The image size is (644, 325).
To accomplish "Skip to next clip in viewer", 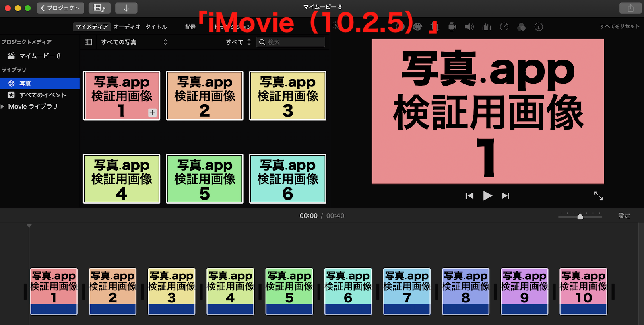I will pos(506,196).
